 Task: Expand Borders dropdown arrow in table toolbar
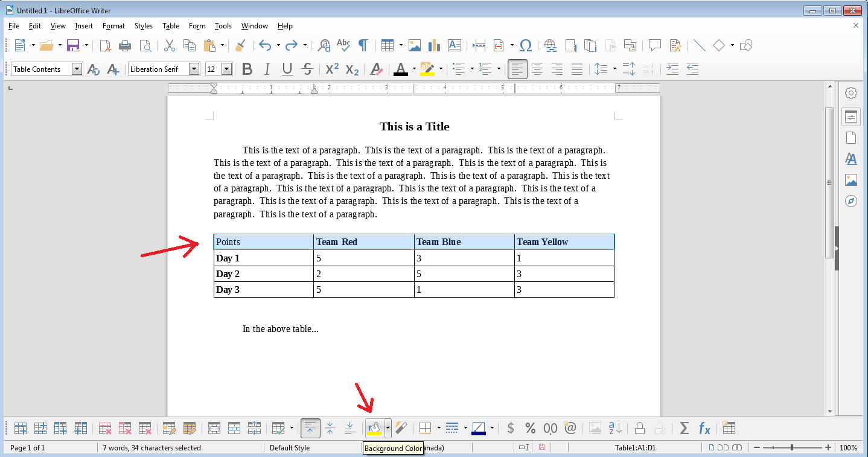click(x=439, y=428)
